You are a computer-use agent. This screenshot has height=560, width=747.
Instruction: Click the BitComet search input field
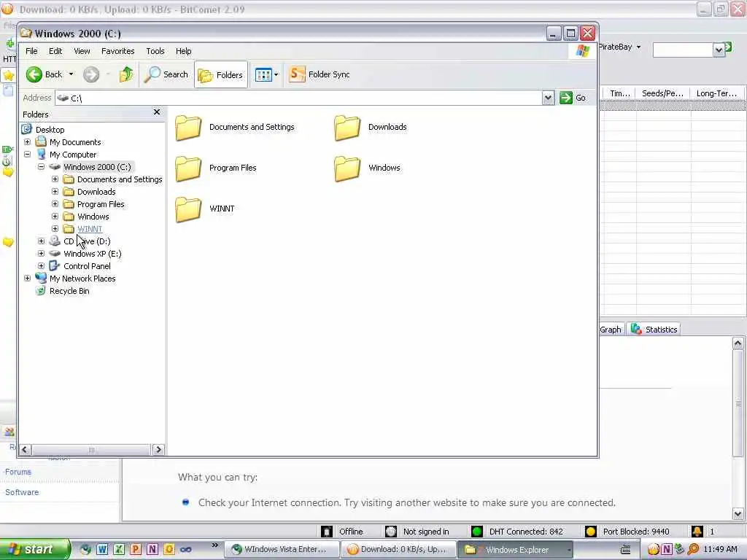tap(683, 50)
